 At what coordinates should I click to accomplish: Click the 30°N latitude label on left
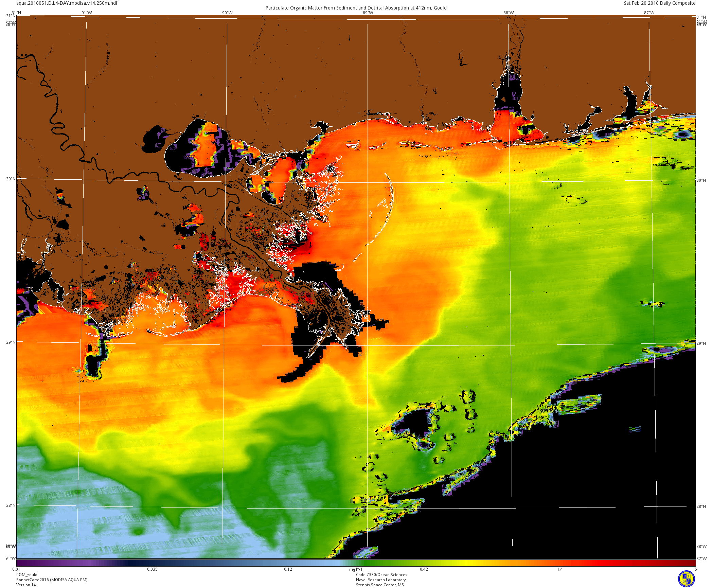[x=11, y=179]
